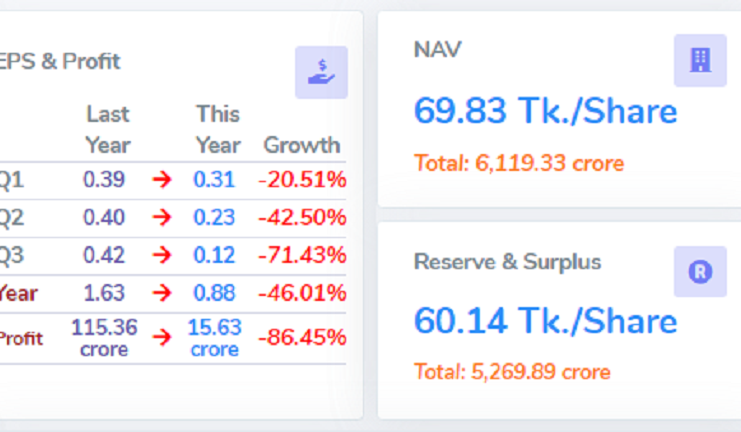Click the red arrow in the Q3 row
741x432 pixels.
162,255
